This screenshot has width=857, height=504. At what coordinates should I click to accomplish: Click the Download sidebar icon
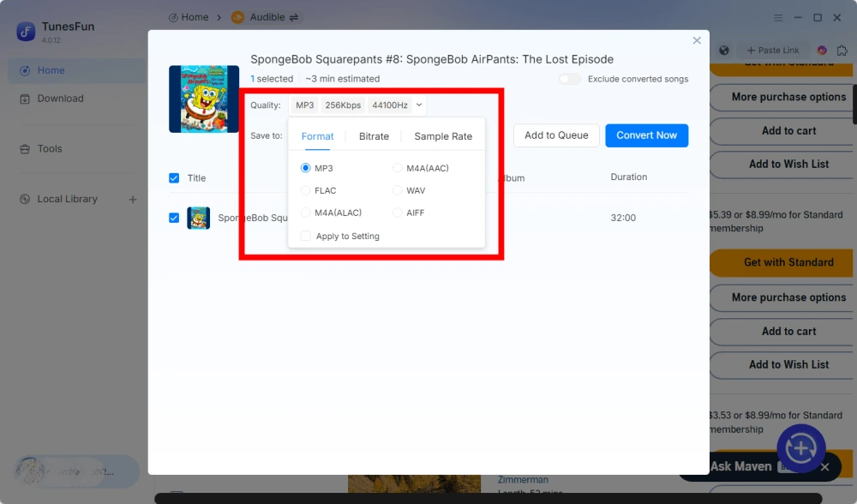25,99
